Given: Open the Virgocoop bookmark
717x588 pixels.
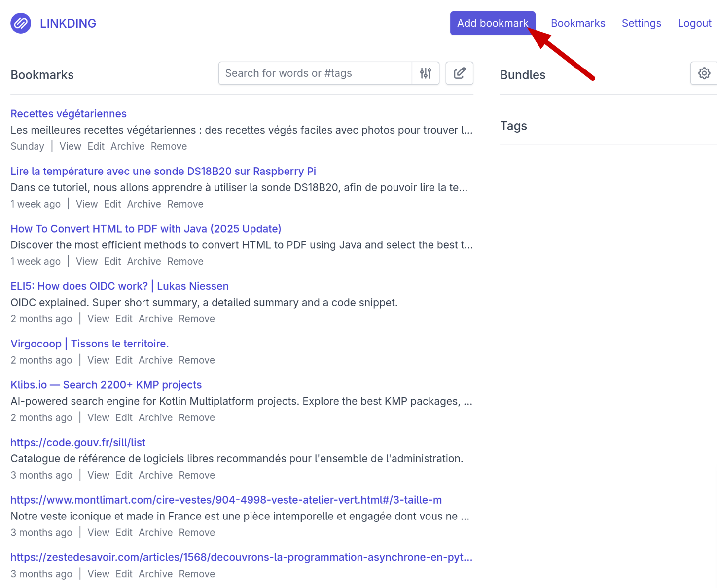Looking at the screenshot, I should [x=90, y=344].
